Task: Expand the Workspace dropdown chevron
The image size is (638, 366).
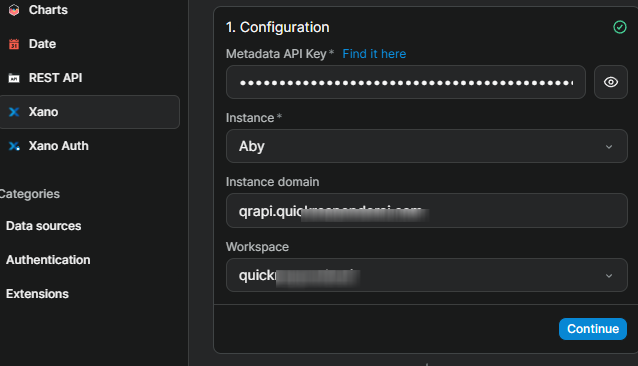Action: 609,276
